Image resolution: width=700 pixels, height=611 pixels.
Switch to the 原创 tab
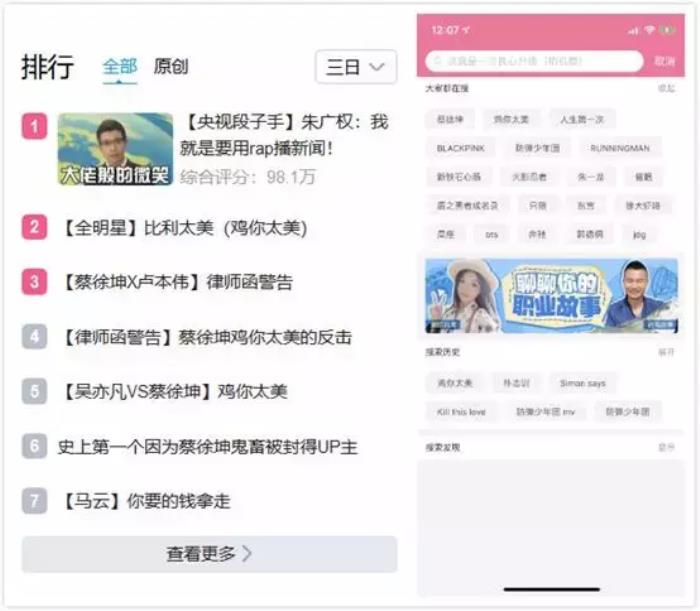(x=171, y=67)
